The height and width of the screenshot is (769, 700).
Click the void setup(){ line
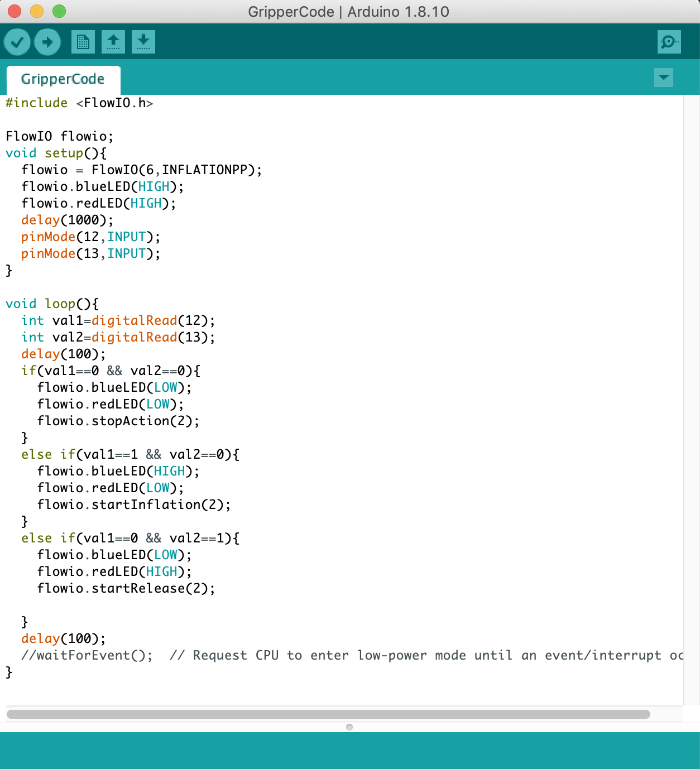coord(56,153)
